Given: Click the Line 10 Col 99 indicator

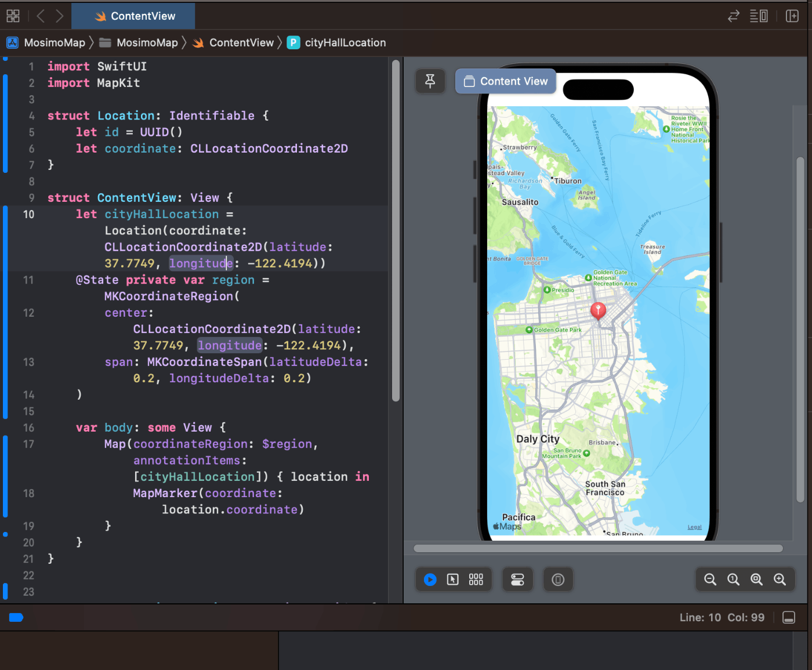Looking at the screenshot, I should pos(722,617).
